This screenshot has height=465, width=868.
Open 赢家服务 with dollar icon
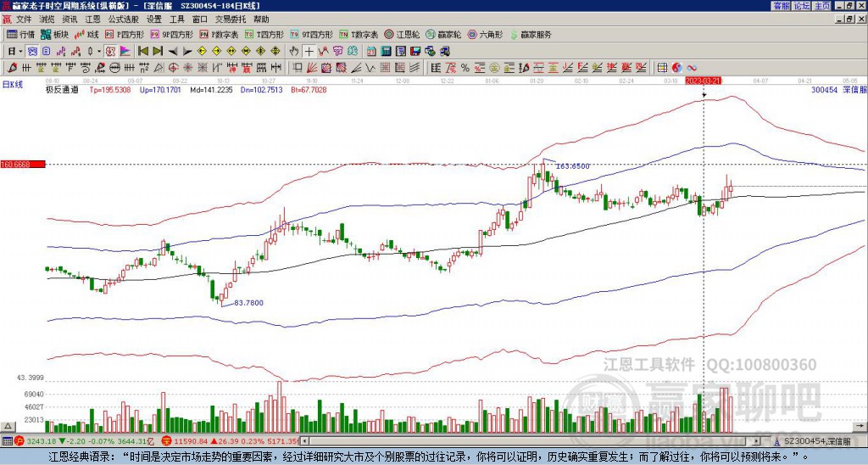tap(531, 34)
